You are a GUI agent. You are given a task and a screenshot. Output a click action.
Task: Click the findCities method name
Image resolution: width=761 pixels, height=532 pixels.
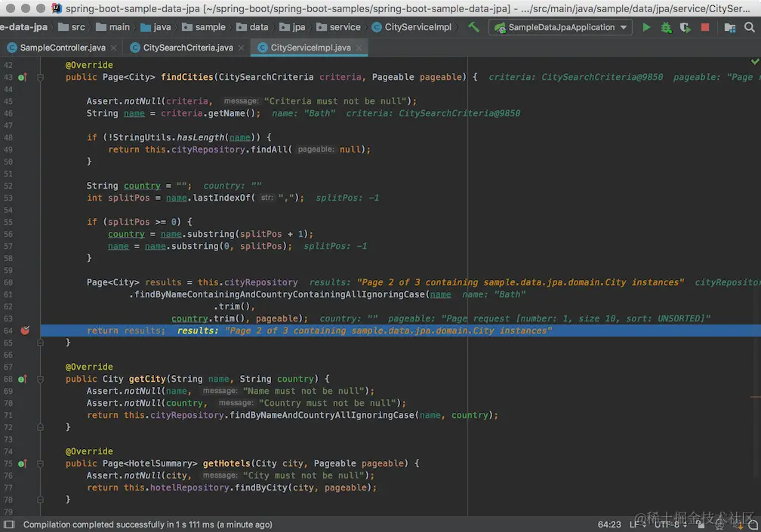tap(187, 77)
